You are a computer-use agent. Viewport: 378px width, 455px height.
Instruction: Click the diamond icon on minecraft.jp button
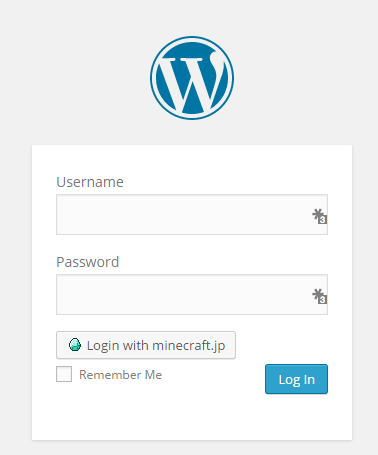pyautogui.click(x=75, y=345)
